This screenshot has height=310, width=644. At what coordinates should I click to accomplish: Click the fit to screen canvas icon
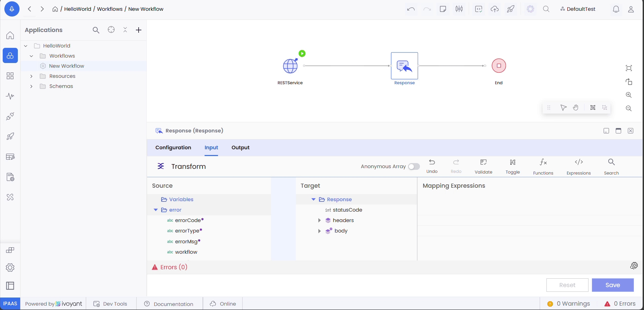tap(629, 68)
